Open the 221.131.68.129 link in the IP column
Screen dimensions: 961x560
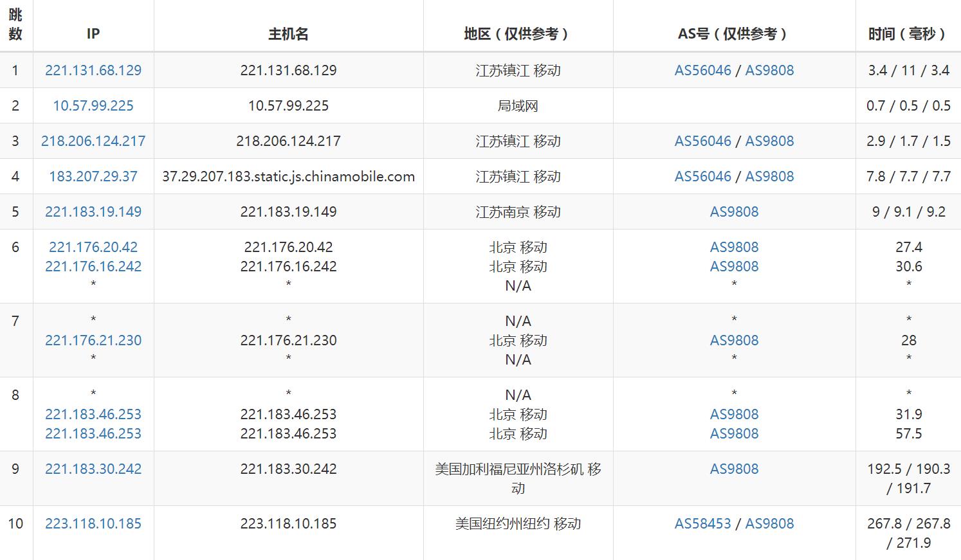pyautogui.click(x=93, y=70)
